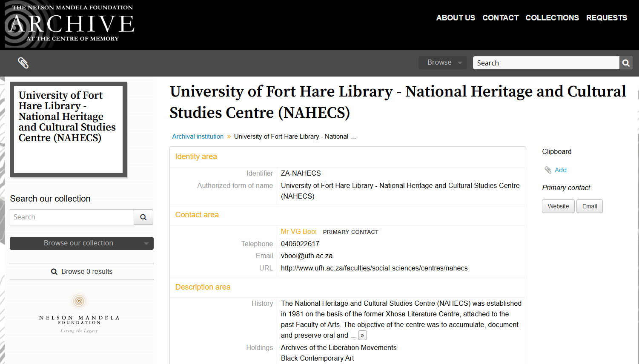Viewport: 639px width, 364px height.
Task: Submit the top search with magnifier icon
Action: pyautogui.click(x=626, y=63)
